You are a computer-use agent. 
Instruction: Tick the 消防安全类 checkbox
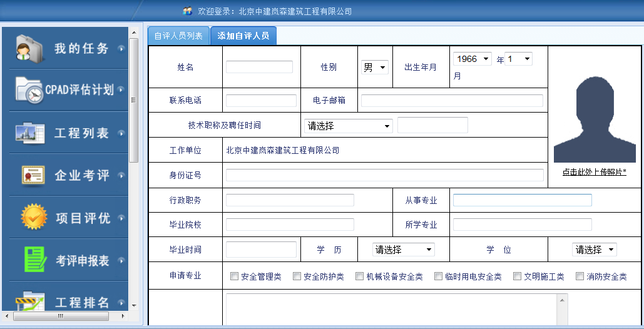pyautogui.click(x=580, y=276)
